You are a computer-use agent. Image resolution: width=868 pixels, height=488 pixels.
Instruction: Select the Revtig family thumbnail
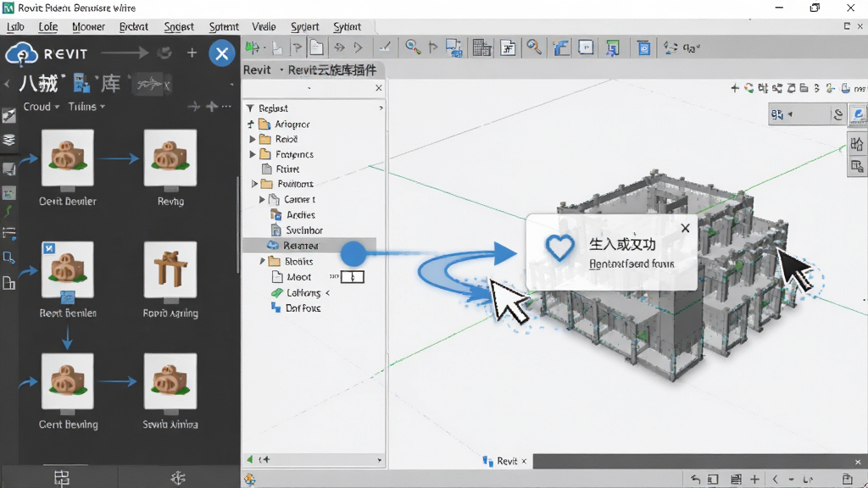tap(170, 158)
